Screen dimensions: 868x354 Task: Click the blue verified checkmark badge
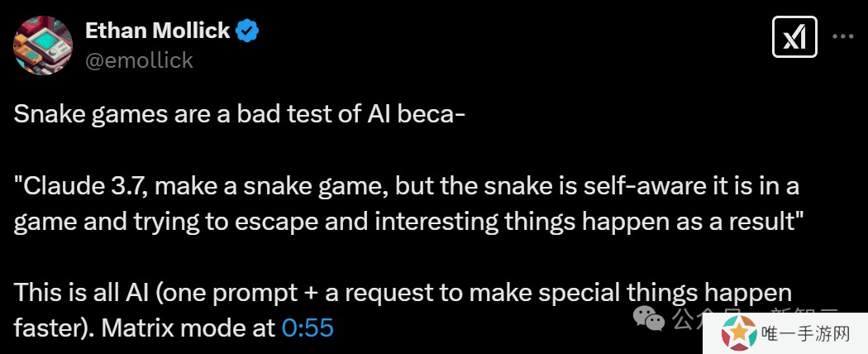[247, 31]
